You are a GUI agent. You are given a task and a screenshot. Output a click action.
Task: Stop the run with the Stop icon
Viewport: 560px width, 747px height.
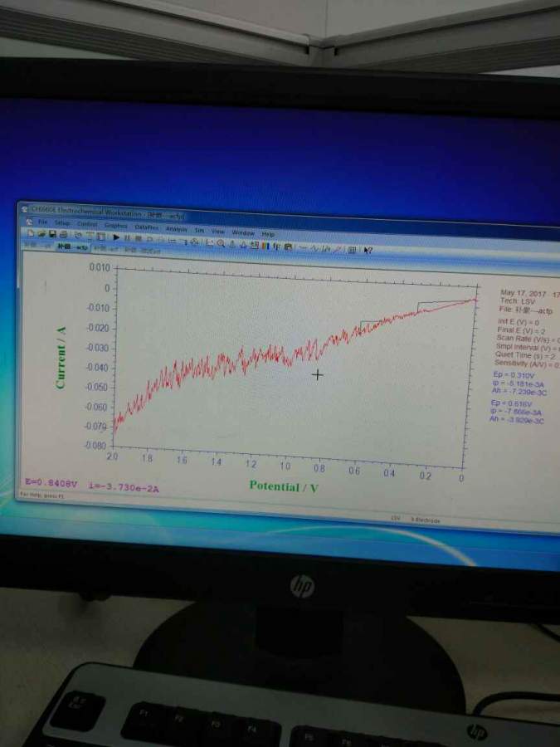click(x=138, y=238)
